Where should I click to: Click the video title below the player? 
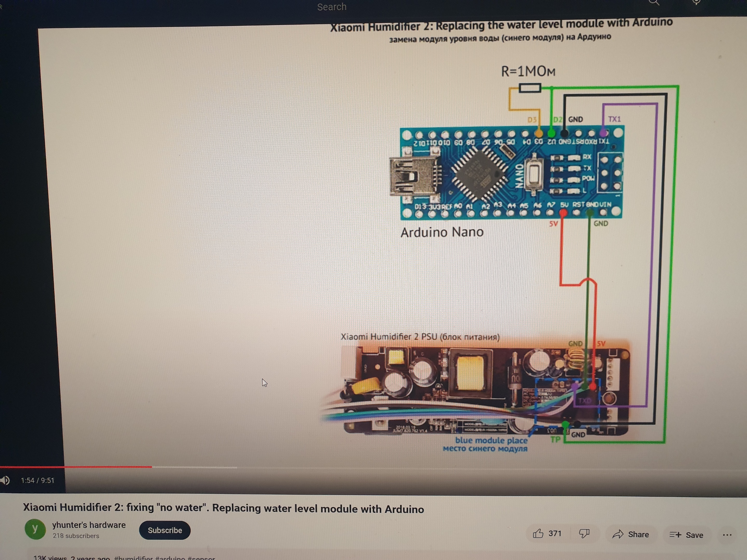(x=224, y=508)
